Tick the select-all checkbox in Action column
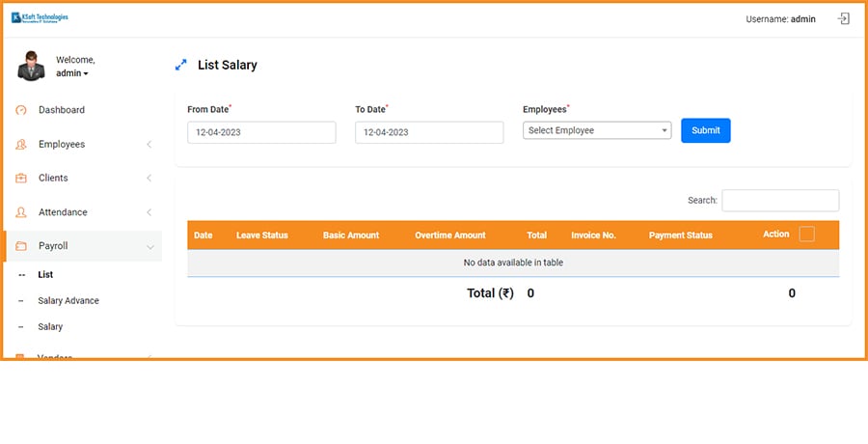Image resolution: width=868 pixels, height=444 pixels. [x=807, y=234]
